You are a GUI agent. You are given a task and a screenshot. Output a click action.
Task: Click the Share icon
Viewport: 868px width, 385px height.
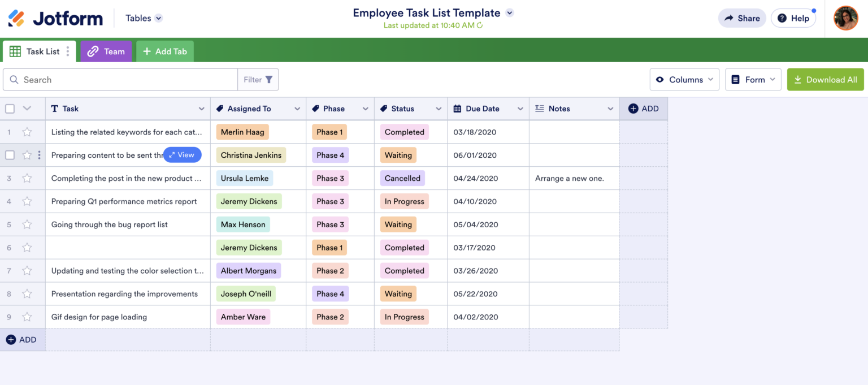[729, 18]
